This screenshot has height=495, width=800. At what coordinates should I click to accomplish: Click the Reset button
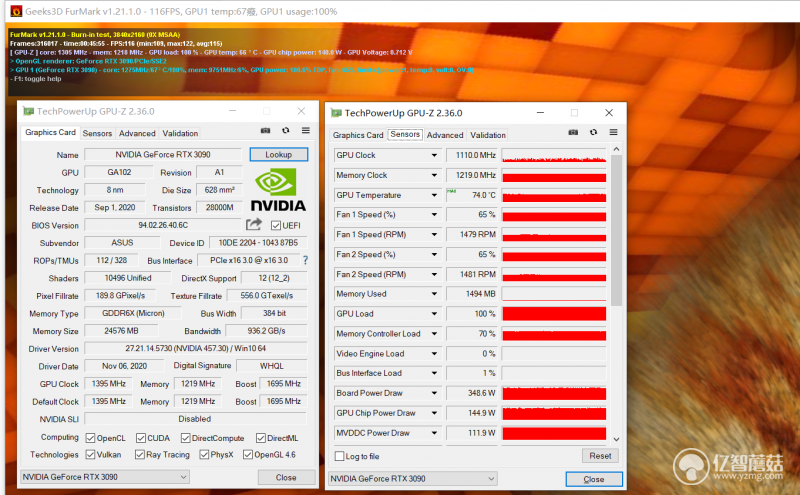pos(600,456)
